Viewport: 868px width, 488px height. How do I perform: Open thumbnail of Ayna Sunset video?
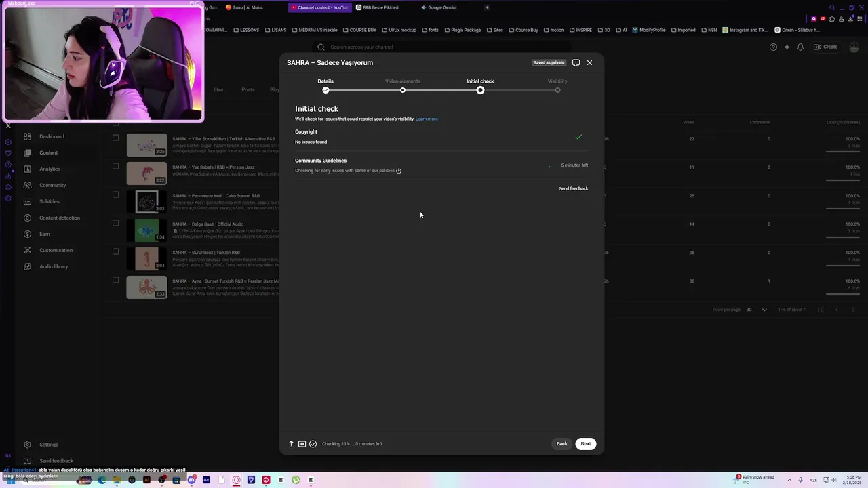point(146,287)
